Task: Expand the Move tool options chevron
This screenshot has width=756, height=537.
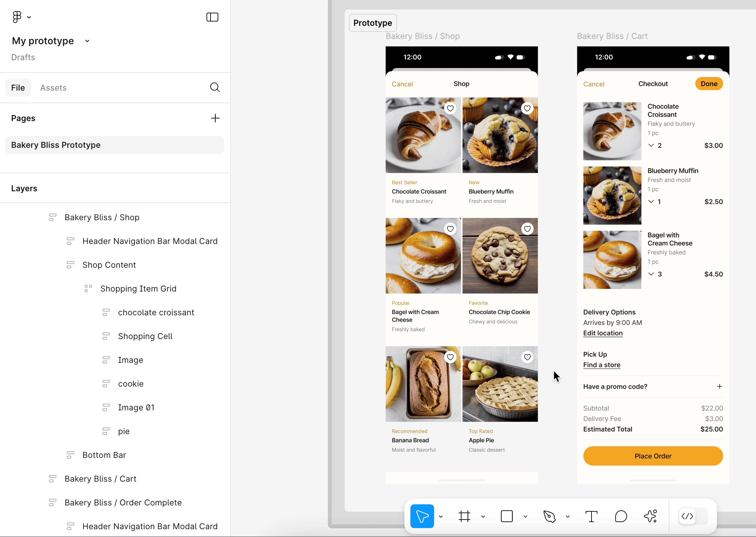Action: coord(441,516)
